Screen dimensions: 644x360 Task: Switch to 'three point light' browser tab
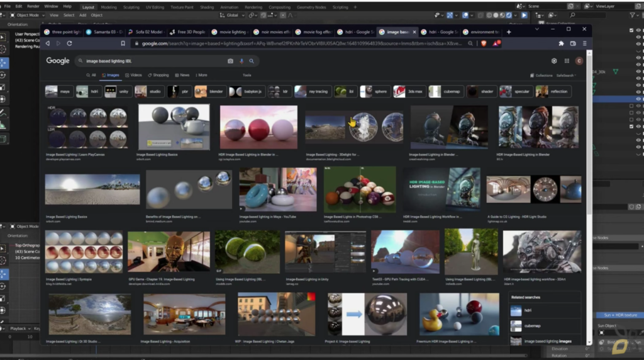coord(62,32)
